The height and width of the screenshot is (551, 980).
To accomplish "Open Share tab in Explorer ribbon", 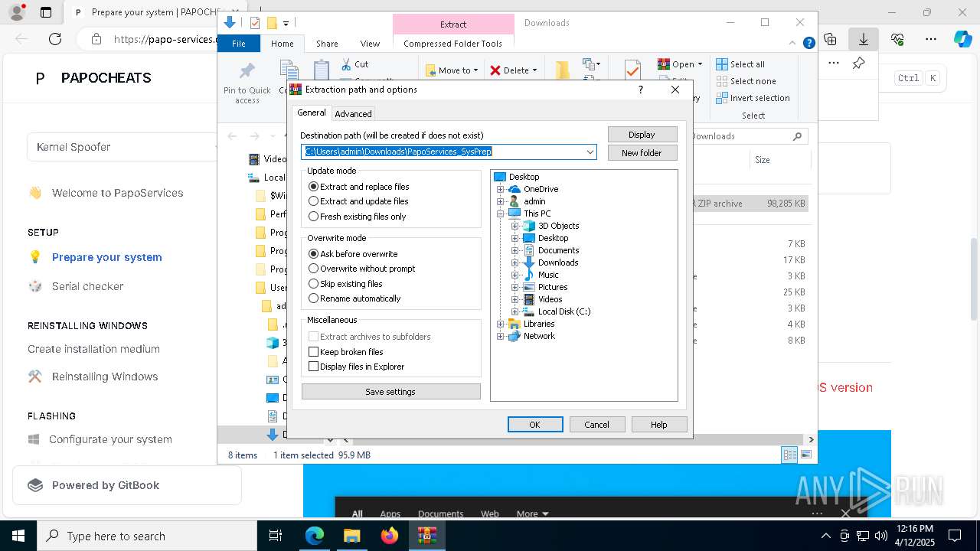I will (x=327, y=44).
